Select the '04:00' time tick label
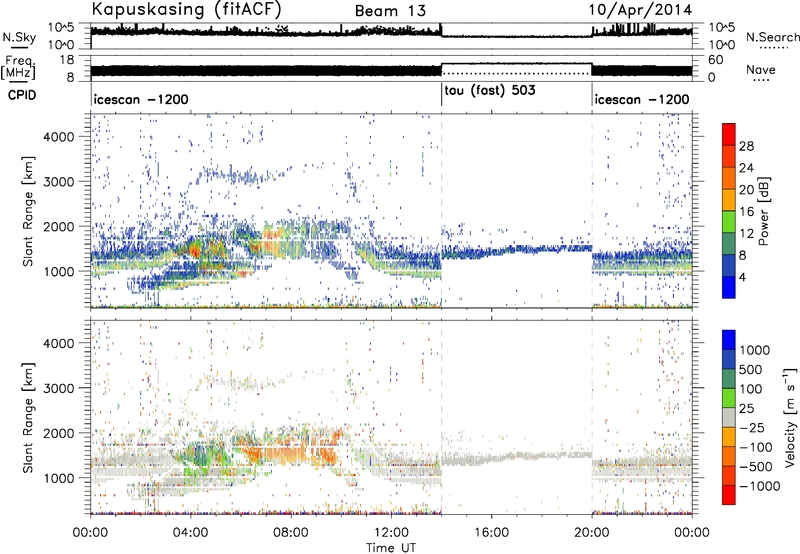Image resolution: width=800 pixels, height=554 pixels. (x=191, y=533)
